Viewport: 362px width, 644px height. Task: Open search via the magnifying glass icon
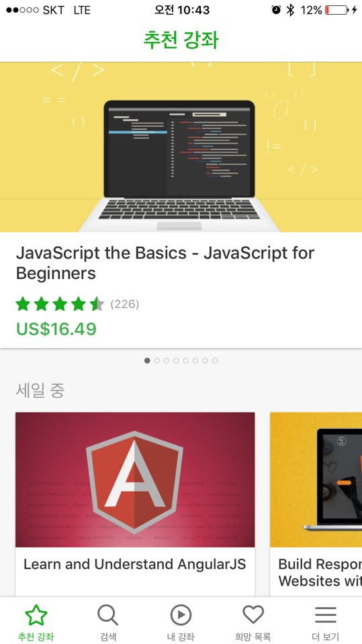pyautogui.click(x=107, y=615)
